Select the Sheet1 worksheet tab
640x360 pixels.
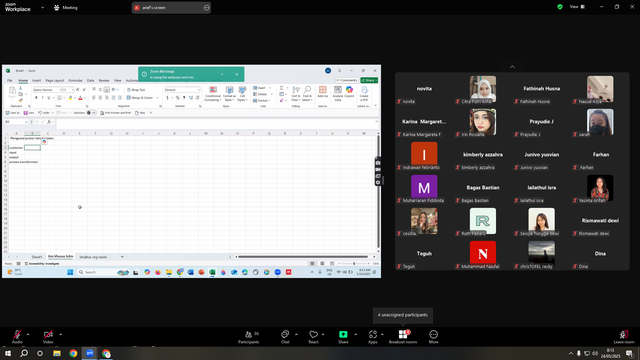pyautogui.click(x=37, y=257)
